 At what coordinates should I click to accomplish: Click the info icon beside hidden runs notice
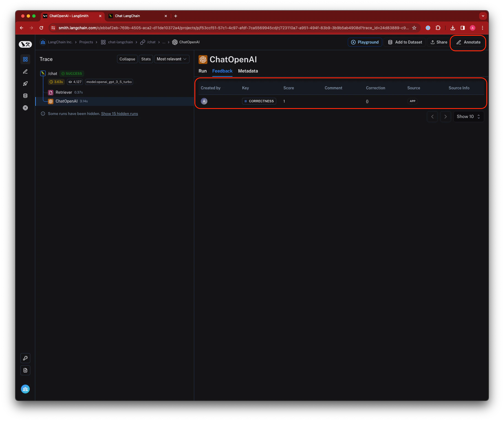(43, 114)
